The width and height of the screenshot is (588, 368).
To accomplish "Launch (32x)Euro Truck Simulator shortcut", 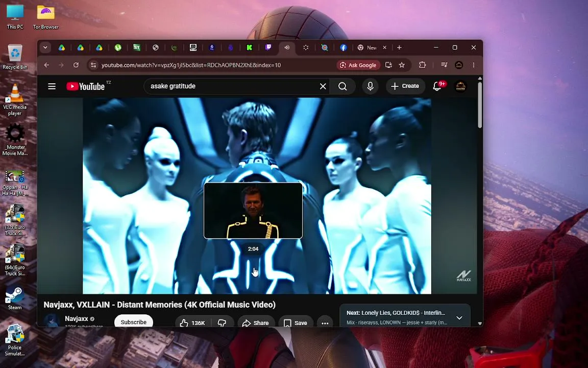I will (x=15, y=220).
